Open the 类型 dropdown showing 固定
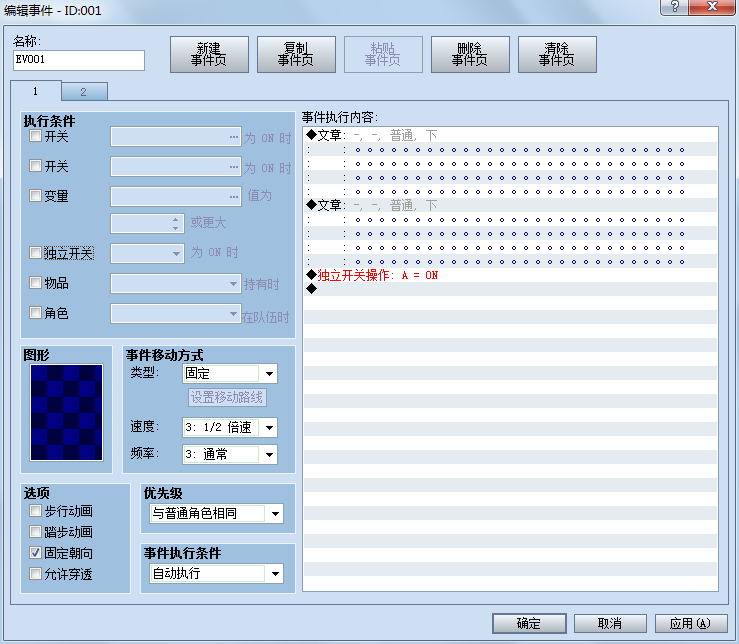This screenshot has width=739, height=644. (x=230, y=373)
